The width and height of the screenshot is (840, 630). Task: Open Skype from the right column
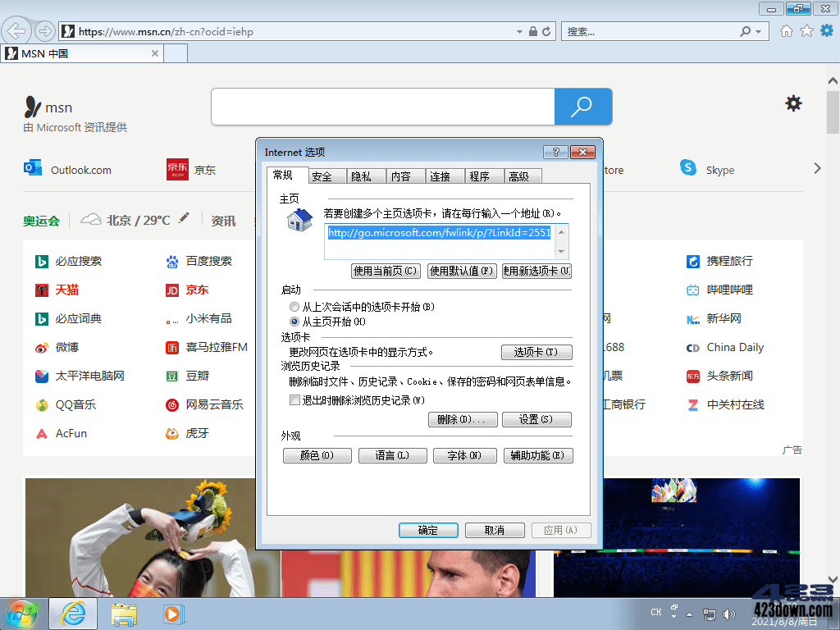coord(719,169)
